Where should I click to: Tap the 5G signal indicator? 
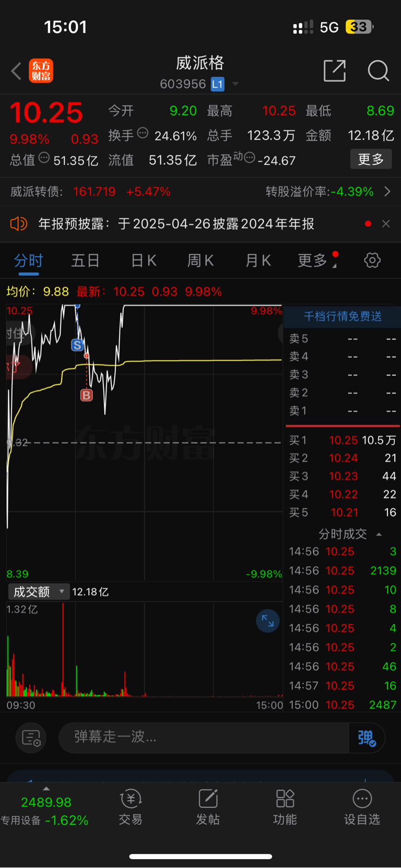coord(329,27)
